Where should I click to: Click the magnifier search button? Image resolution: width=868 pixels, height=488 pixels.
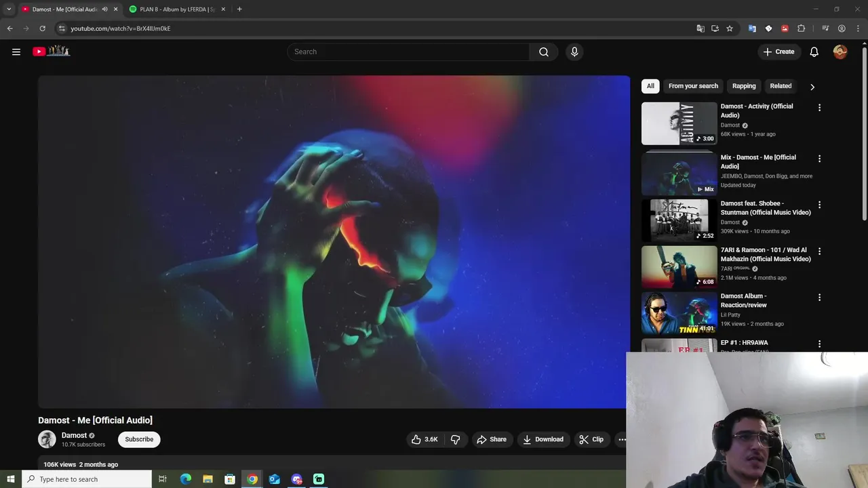click(544, 52)
